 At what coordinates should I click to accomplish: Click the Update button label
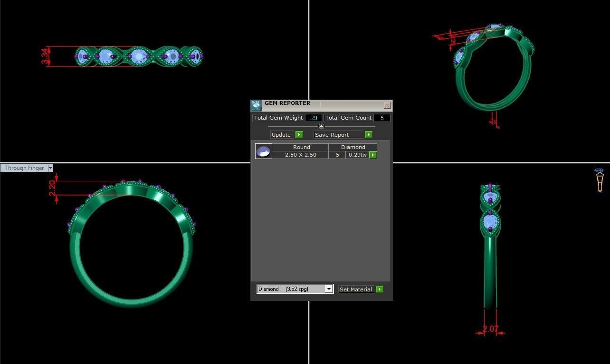pos(281,135)
